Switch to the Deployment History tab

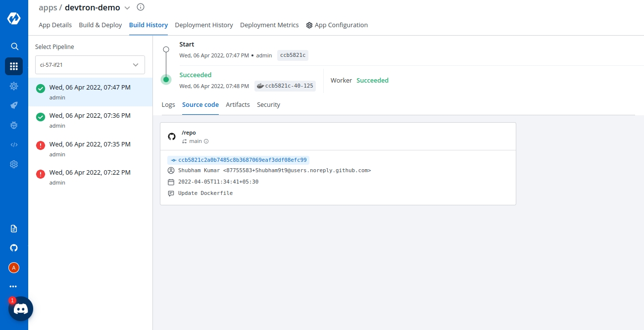coord(204,25)
